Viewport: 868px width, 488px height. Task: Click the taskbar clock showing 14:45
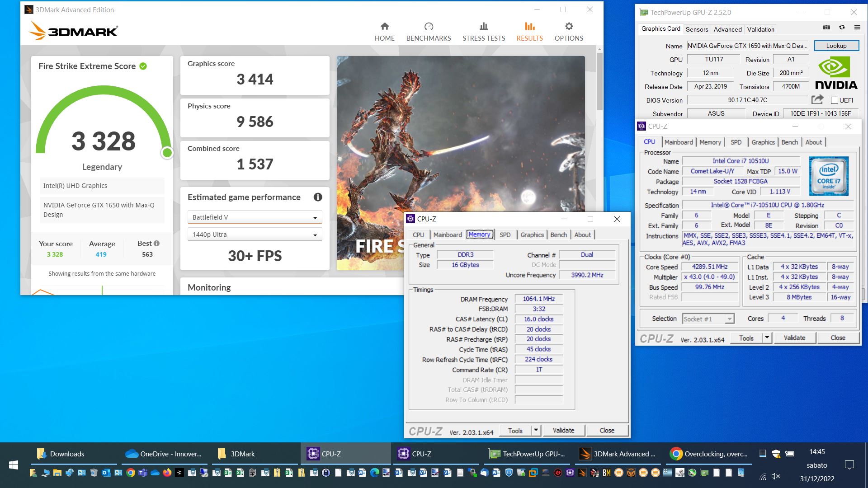click(817, 452)
